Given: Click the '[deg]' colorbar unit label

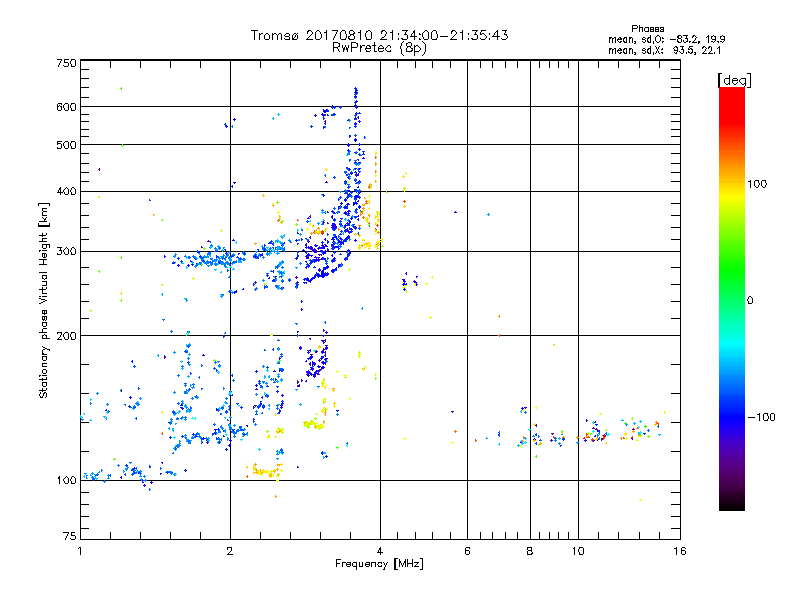Looking at the screenshot, I should (734, 80).
